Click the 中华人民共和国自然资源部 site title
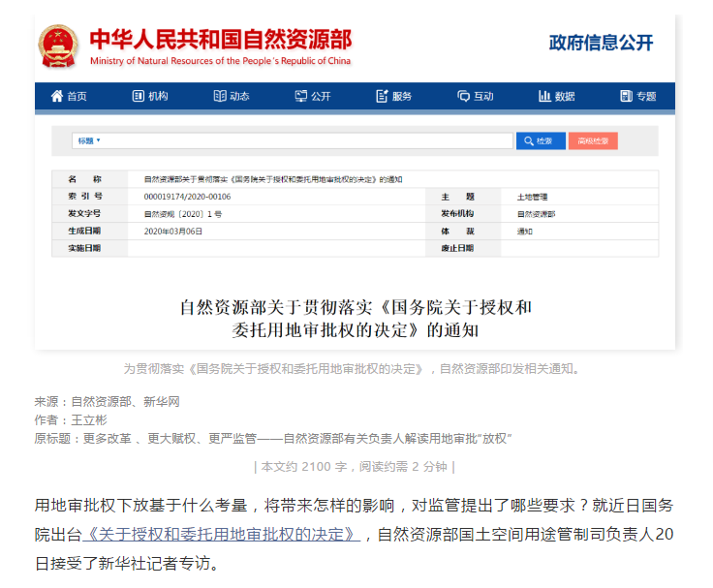Image resolution: width=713 pixels, height=588 pixels. tap(221, 39)
